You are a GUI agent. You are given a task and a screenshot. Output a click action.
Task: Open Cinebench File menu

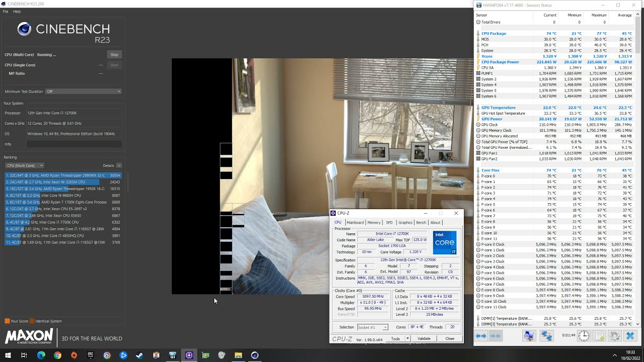pos(6,11)
